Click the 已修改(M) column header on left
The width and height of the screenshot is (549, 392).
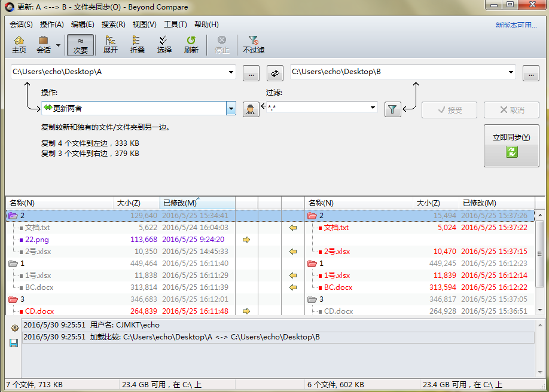click(x=181, y=203)
